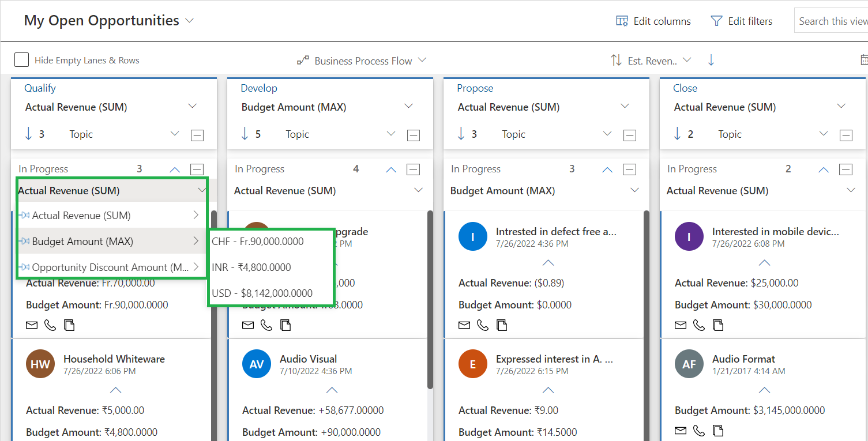868x441 pixels.
Task: Click the calendar icon in the top right
Action: click(863, 59)
